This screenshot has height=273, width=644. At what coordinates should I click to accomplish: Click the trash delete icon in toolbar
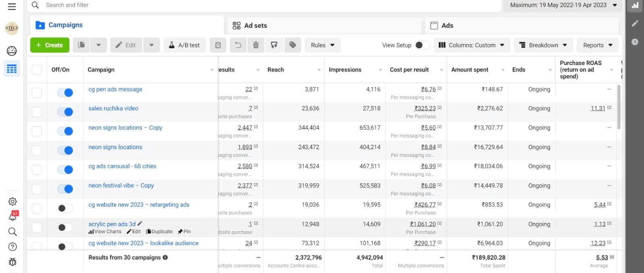pyautogui.click(x=256, y=45)
